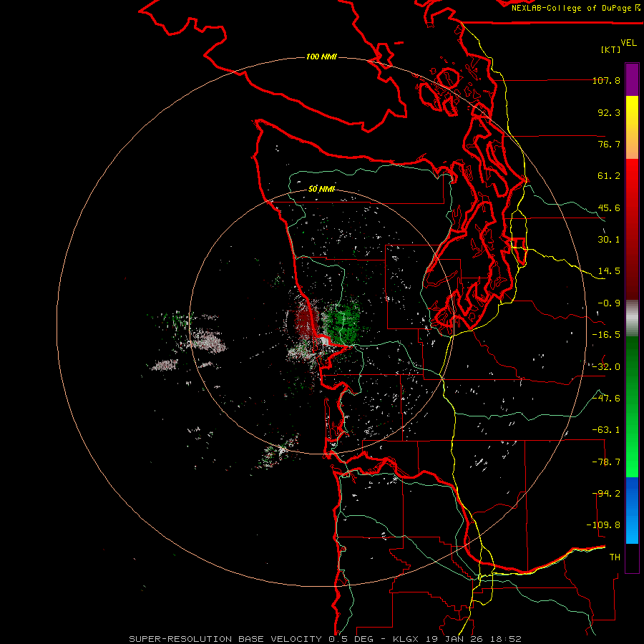
Task: Click the 76.7 scale label
Action: click(609, 144)
